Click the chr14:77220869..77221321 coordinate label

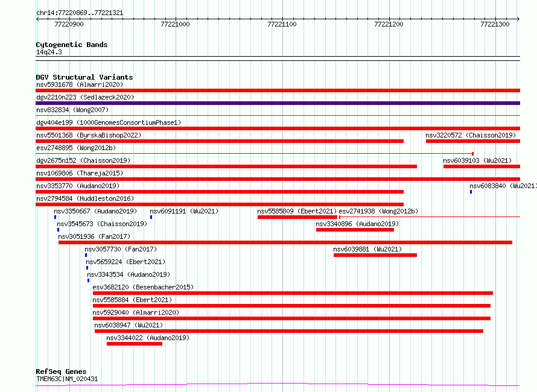point(80,13)
